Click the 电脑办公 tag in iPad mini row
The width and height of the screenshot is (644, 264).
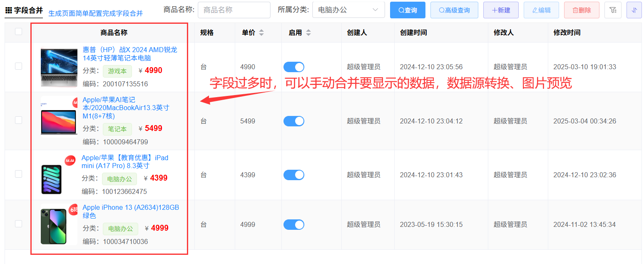tap(119, 179)
